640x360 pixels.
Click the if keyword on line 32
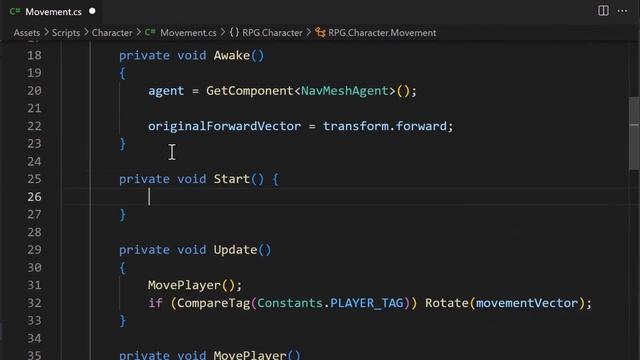[x=155, y=303]
